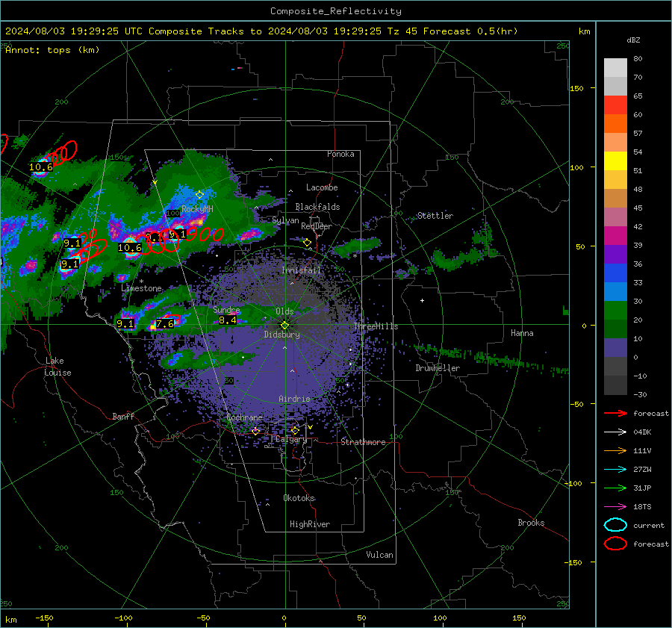The height and width of the screenshot is (628, 672).
Task: Click the Limestone label
Action: coord(141,288)
